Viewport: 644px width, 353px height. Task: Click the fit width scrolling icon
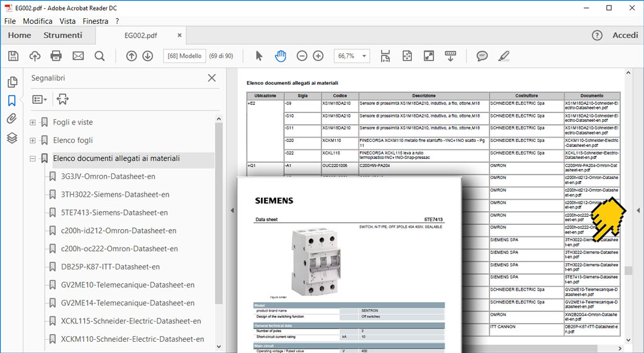pos(386,56)
